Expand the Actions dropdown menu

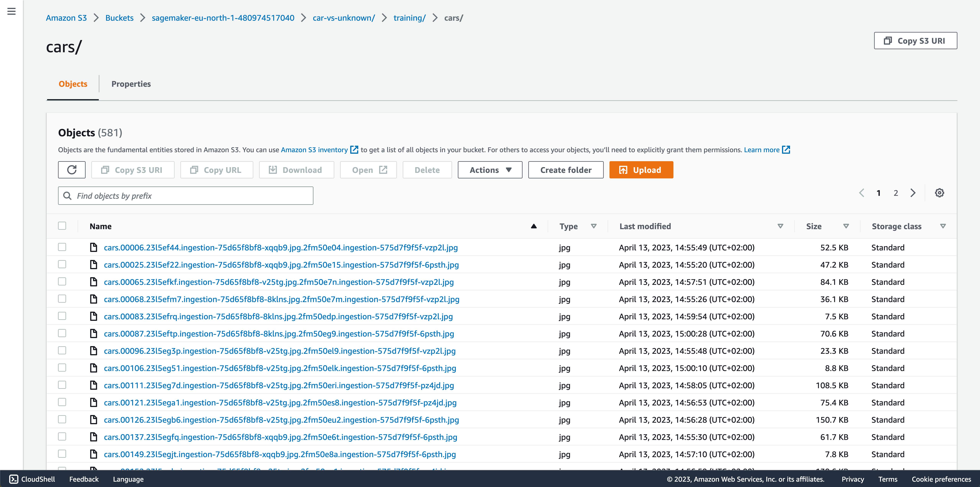tap(490, 170)
